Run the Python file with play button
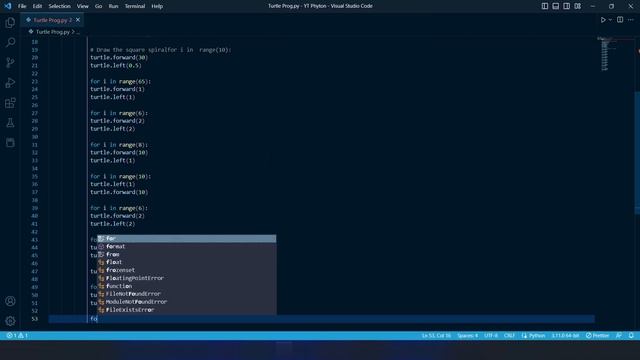Viewport: 640px width, 360px height. tap(603, 20)
